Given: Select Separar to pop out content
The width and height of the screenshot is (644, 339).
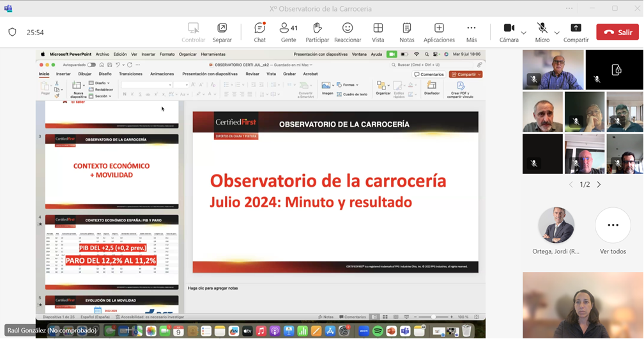Looking at the screenshot, I should (222, 32).
